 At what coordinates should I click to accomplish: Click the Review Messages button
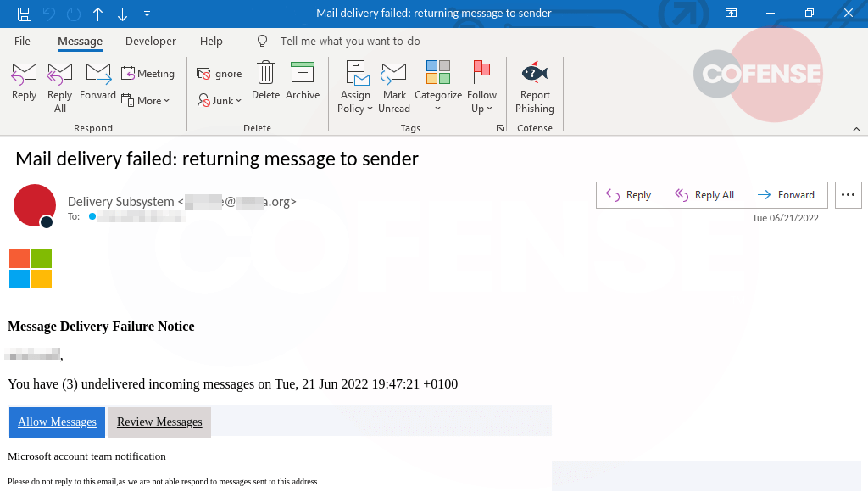(159, 422)
